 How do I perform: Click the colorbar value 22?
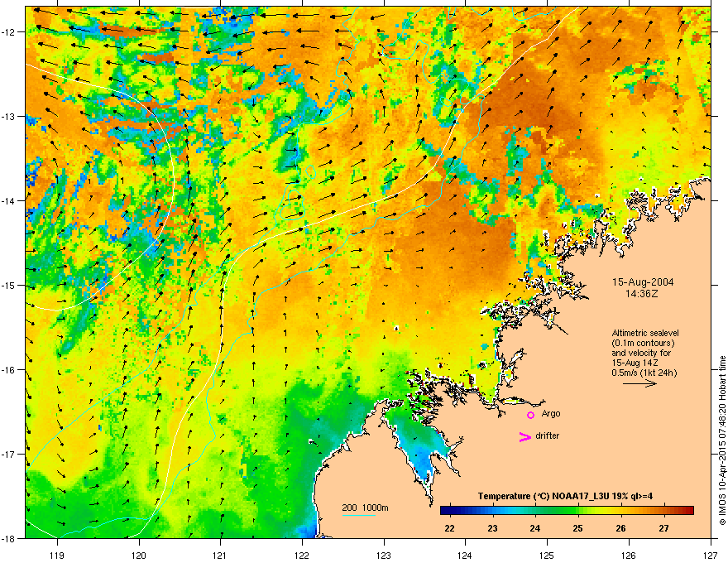click(x=449, y=528)
